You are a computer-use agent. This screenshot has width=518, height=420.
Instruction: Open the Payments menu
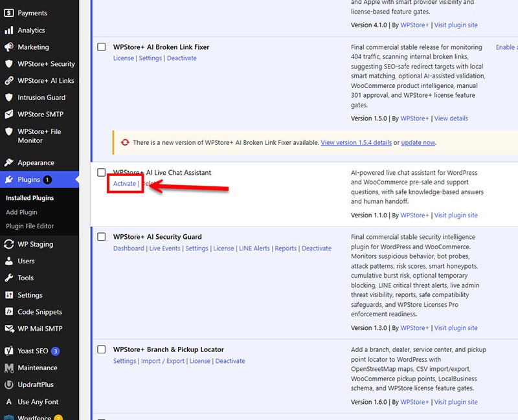(x=32, y=13)
